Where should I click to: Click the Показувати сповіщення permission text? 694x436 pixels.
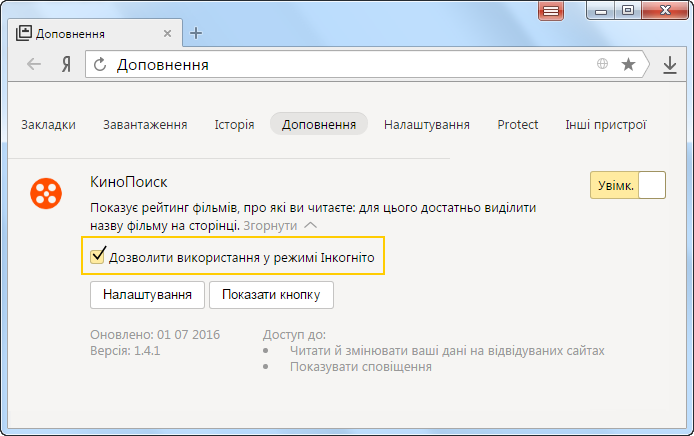(361, 367)
